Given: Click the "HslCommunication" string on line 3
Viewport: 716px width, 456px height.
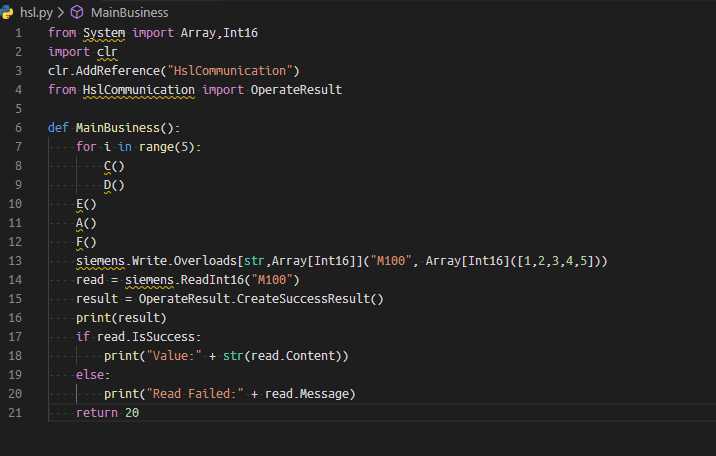Looking at the screenshot, I should tap(230, 71).
